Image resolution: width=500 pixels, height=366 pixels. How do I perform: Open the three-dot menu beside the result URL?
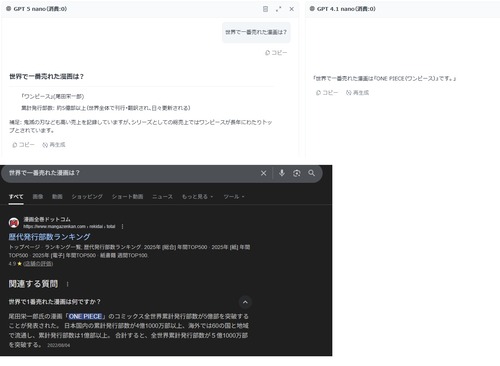[x=122, y=227]
